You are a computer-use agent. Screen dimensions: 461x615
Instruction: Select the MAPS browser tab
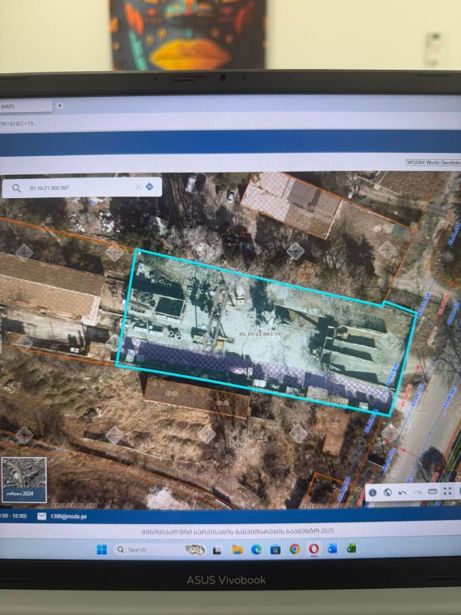pyautogui.click(x=26, y=106)
